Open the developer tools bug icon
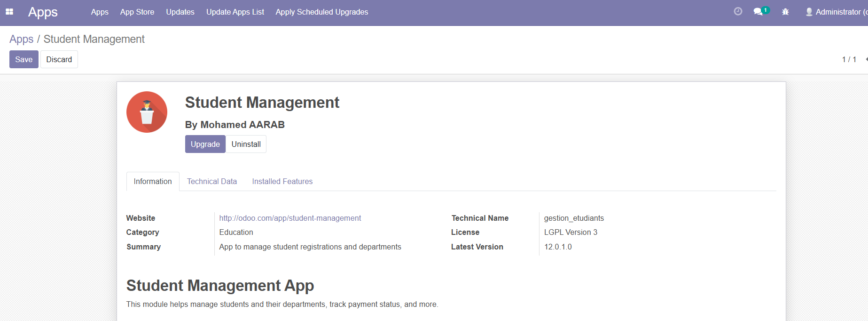Screen dimensions: 868x321 click(x=785, y=12)
